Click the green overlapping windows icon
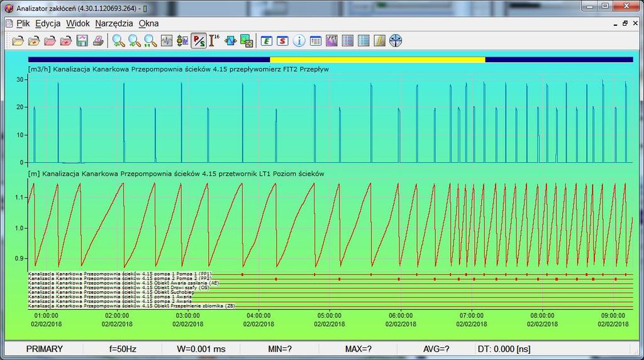Image resolution: width=644 pixels, height=360 pixels. (x=247, y=41)
